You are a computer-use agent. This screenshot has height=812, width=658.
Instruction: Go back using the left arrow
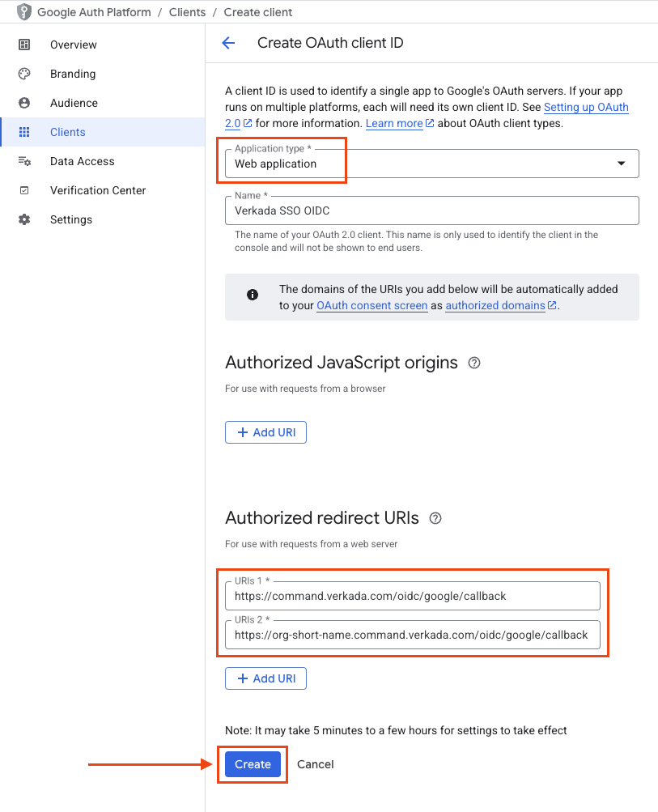point(228,43)
